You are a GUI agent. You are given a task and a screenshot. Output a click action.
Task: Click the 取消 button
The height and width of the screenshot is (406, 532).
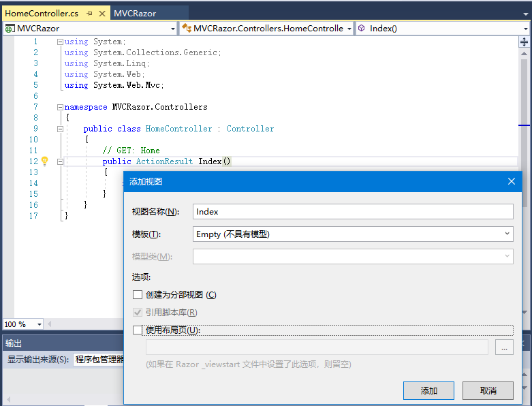pyautogui.click(x=488, y=390)
